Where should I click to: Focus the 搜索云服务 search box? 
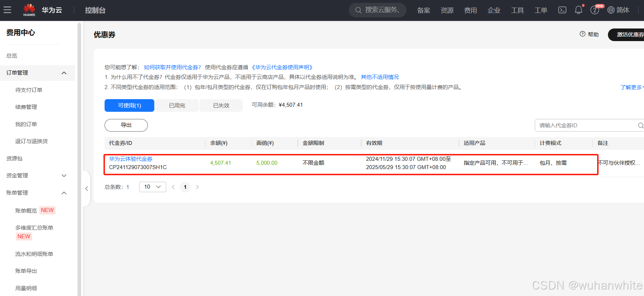(x=378, y=10)
